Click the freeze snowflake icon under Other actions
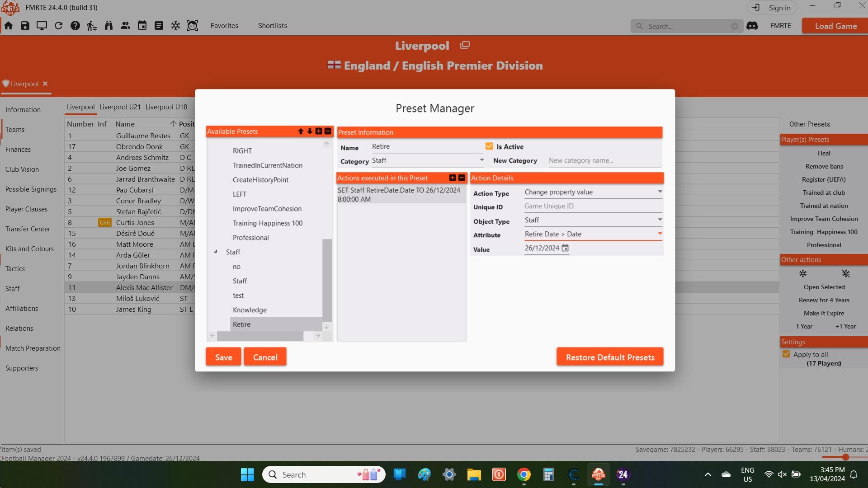The image size is (868, 488). pyautogui.click(x=803, y=273)
